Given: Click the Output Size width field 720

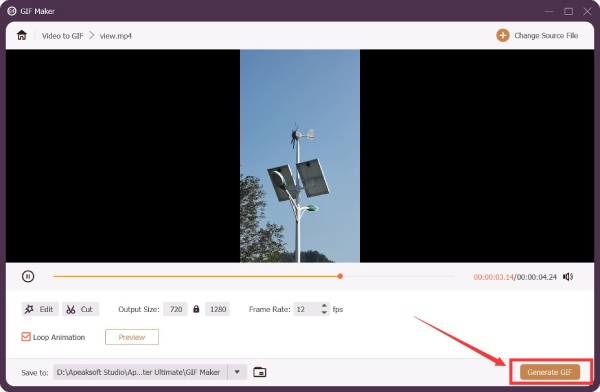Looking at the screenshot, I should (175, 309).
